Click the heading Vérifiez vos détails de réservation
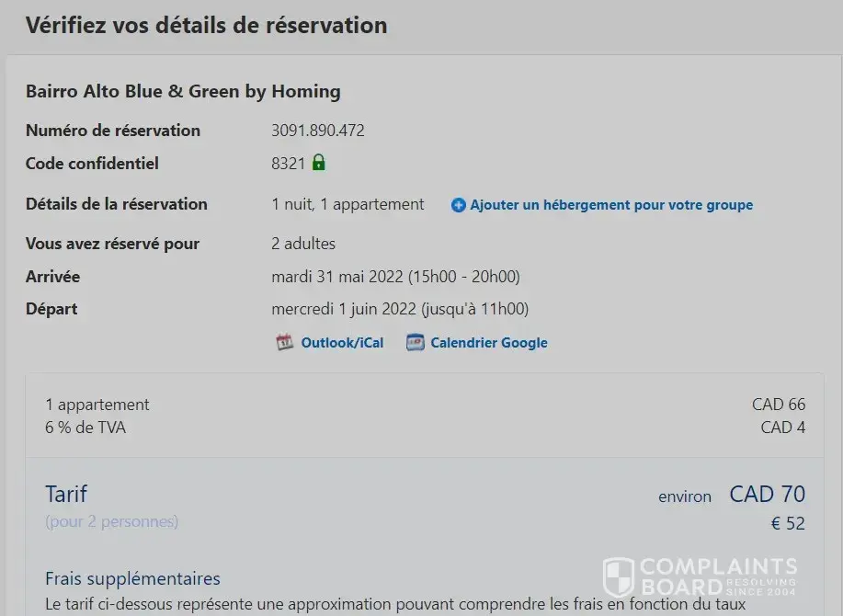The height and width of the screenshot is (616, 843). [x=207, y=25]
